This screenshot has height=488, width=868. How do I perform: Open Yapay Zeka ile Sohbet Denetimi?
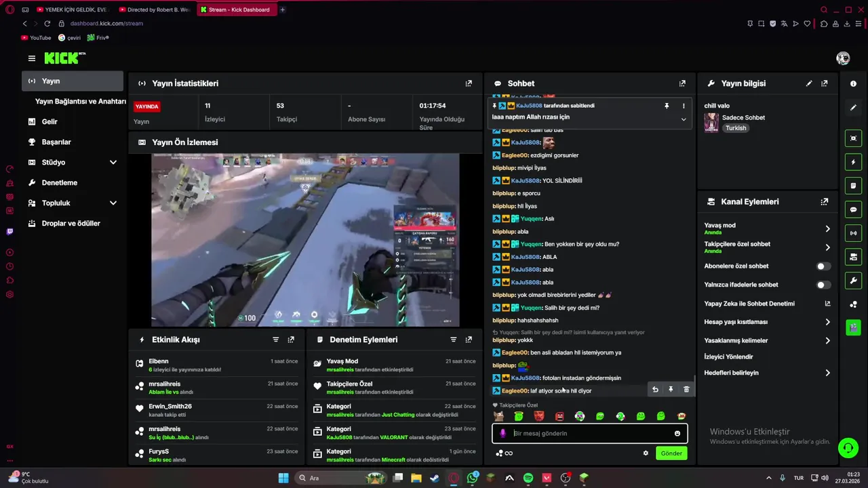pyautogui.click(x=767, y=304)
